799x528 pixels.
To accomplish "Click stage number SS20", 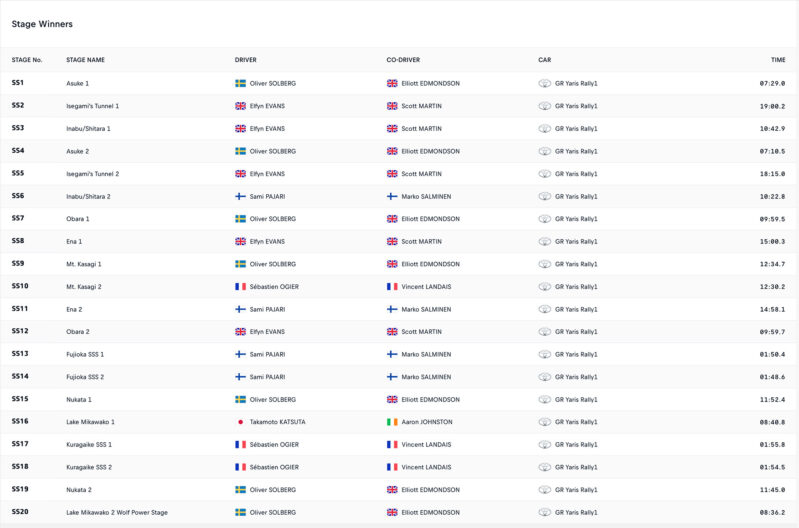I will point(20,511).
